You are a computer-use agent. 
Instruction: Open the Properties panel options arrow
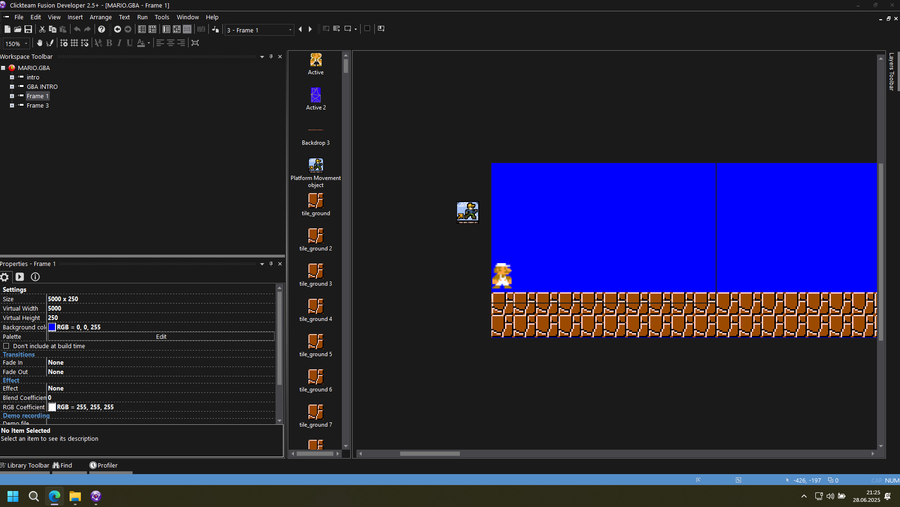click(x=262, y=264)
